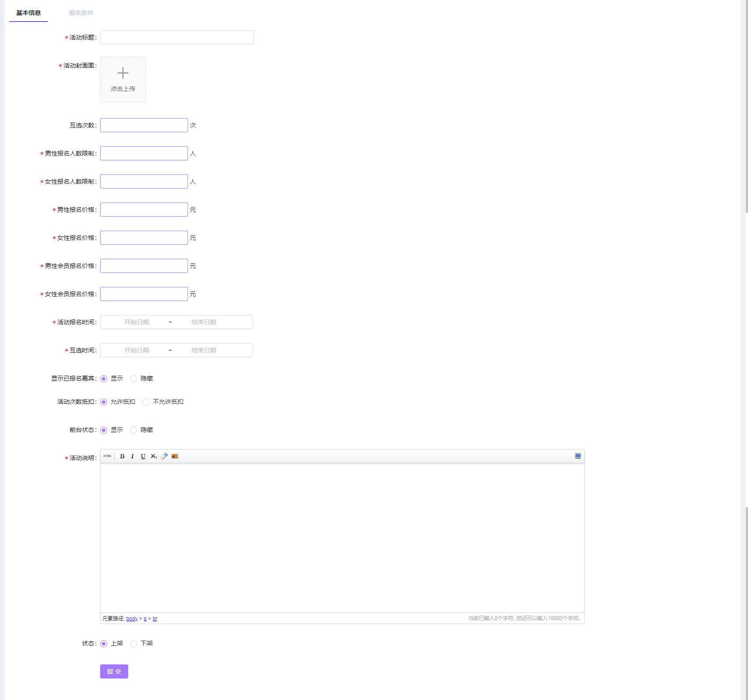Focus the 男性报名价格 input field
The image size is (748, 700).
tap(144, 210)
